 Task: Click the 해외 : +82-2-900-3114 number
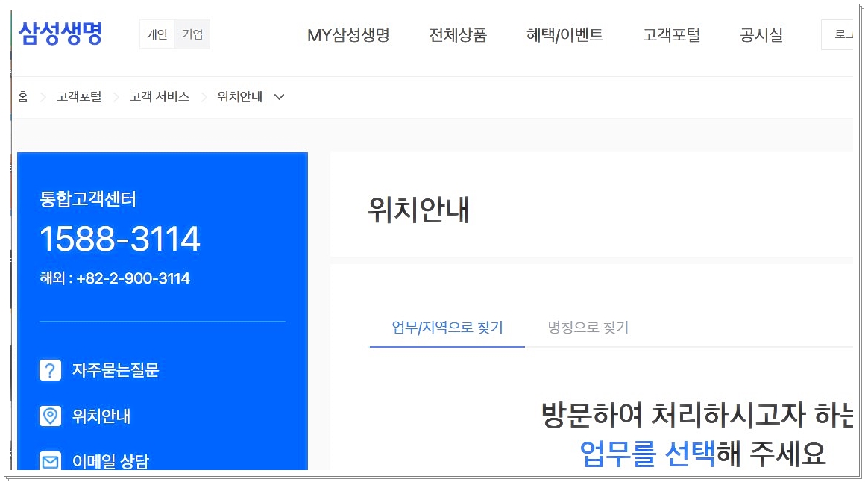[115, 278]
